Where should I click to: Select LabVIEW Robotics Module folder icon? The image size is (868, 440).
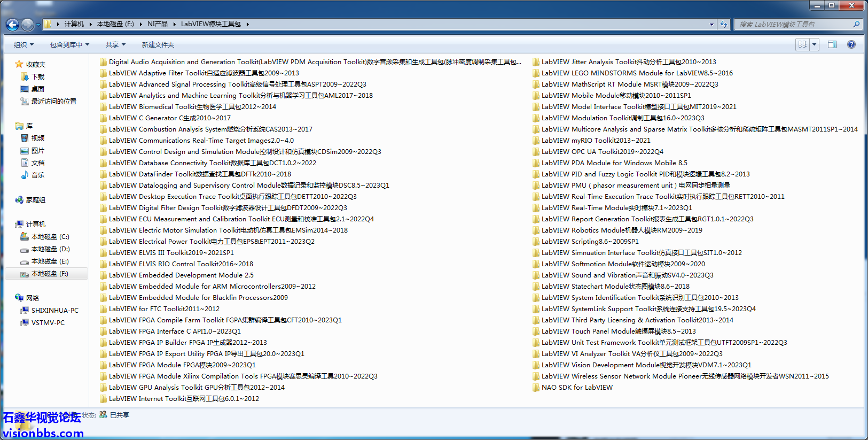536,230
